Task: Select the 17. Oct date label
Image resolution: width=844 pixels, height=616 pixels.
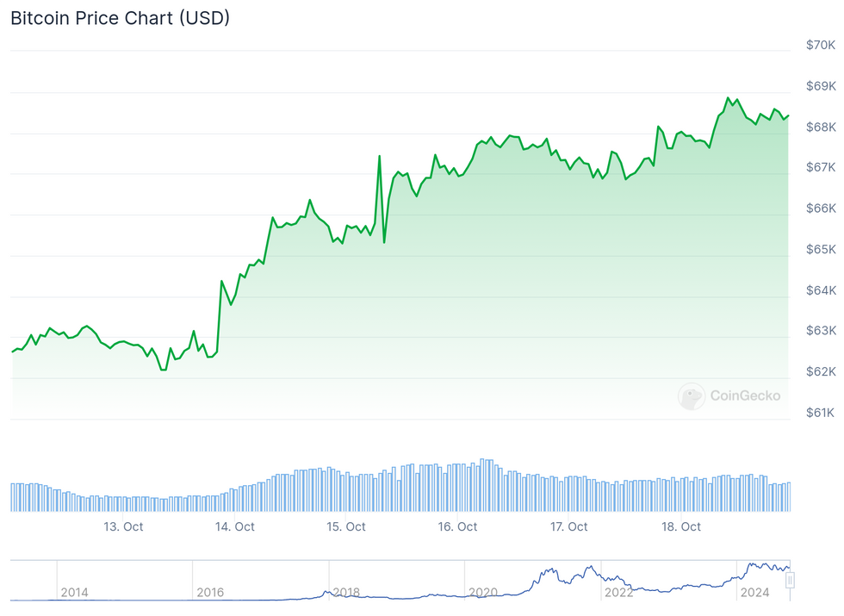Action: (568, 526)
